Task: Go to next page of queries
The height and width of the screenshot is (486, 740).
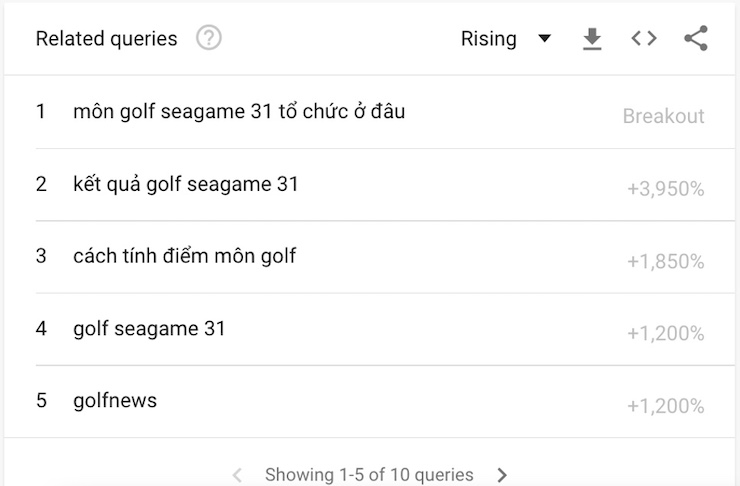Action: coord(502,475)
